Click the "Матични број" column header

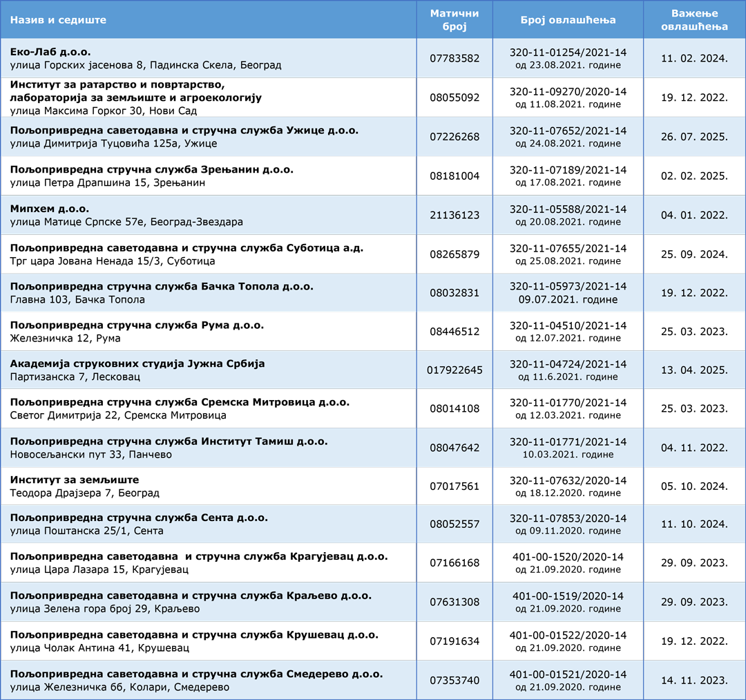coord(454,20)
